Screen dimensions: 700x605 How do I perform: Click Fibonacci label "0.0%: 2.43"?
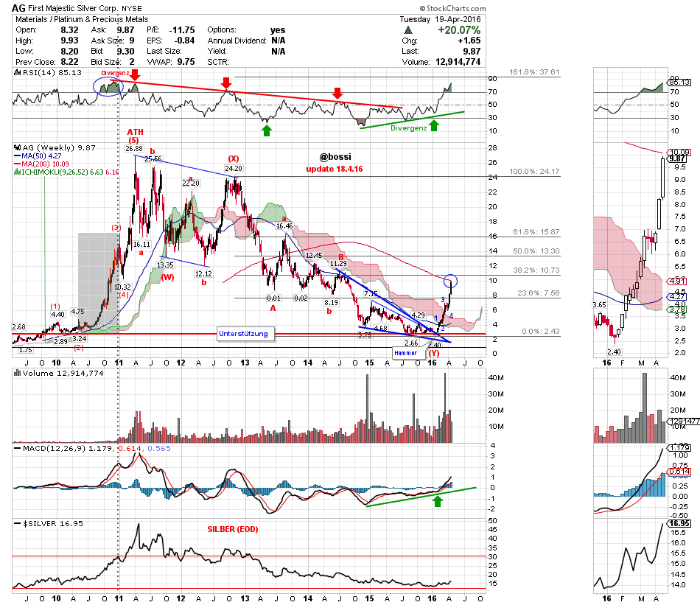(x=541, y=332)
